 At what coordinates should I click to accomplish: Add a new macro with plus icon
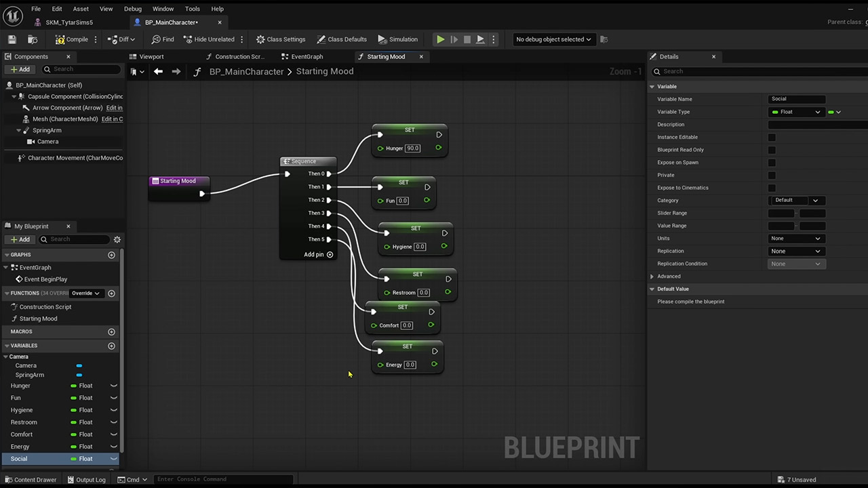pos(111,331)
